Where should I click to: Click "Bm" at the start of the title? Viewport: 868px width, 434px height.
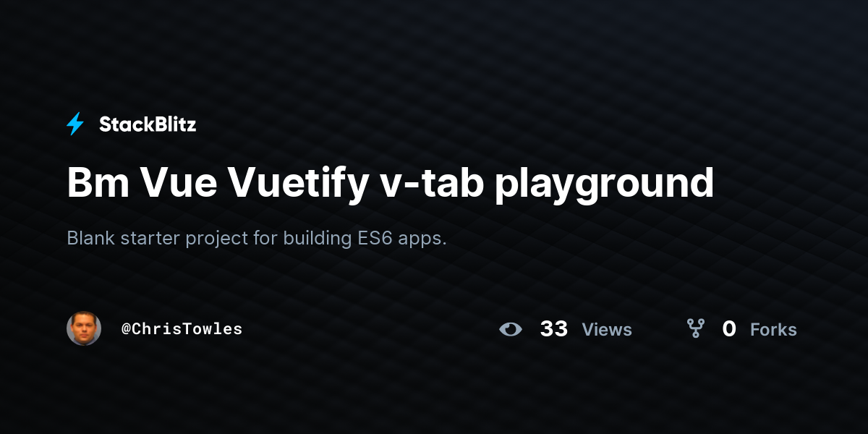point(97,182)
